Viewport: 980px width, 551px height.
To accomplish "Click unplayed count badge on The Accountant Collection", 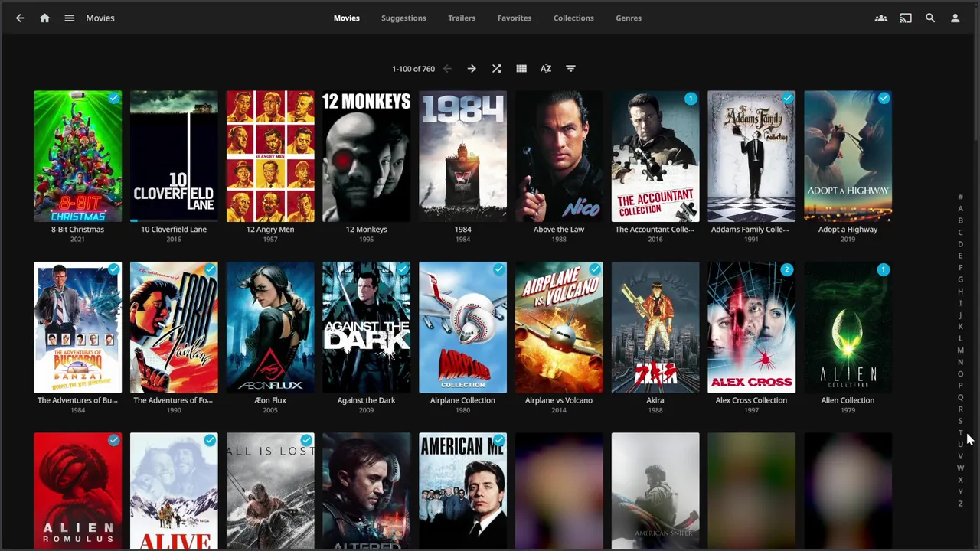I will (691, 98).
